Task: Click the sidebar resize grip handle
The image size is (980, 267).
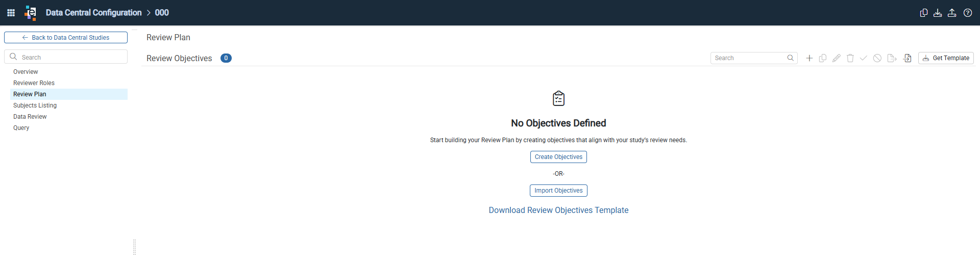Action: (x=134, y=247)
